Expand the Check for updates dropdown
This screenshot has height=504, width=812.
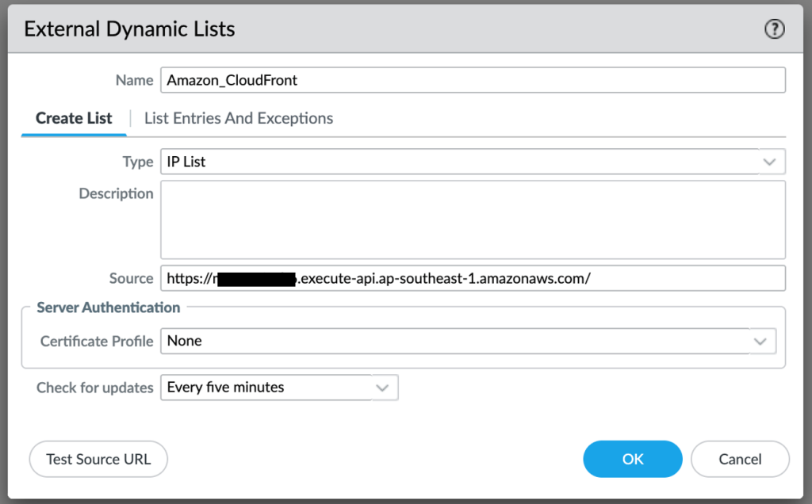tap(383, 388)
